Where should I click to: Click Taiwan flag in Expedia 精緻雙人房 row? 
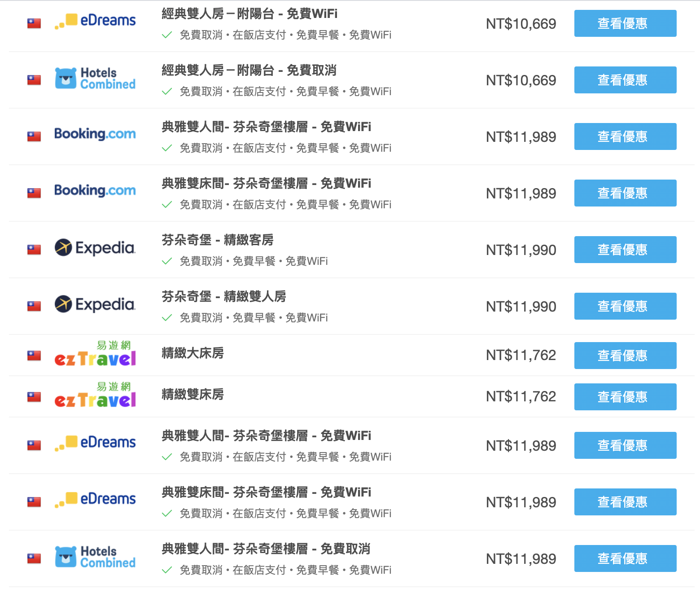pyautogui.click(x=34, y=306)
